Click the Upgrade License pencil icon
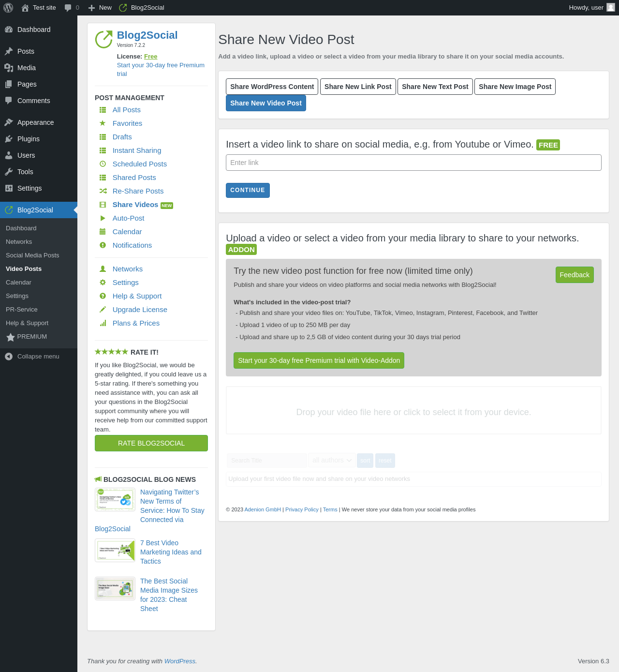The height and width of the screenshot is (672, 619). (x=103, y=310)
